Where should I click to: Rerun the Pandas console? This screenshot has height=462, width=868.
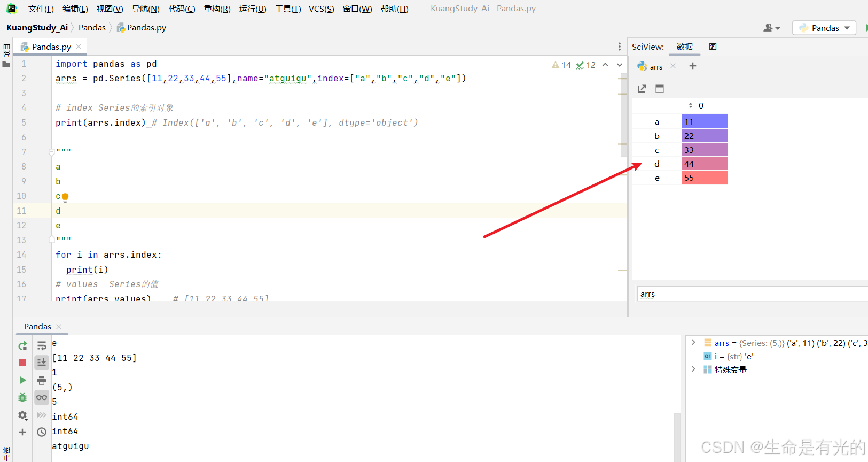[x=22, y=346]
